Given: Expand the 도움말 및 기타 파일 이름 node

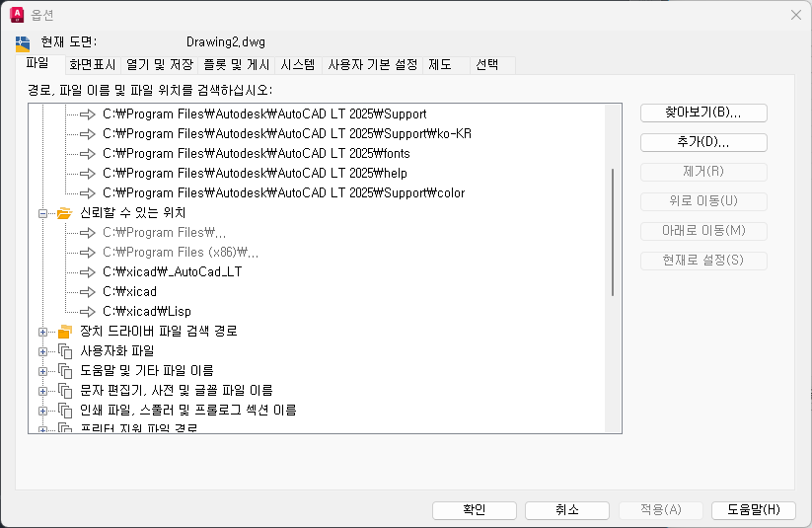Looking at the screenshot, I should click(43, 371).
